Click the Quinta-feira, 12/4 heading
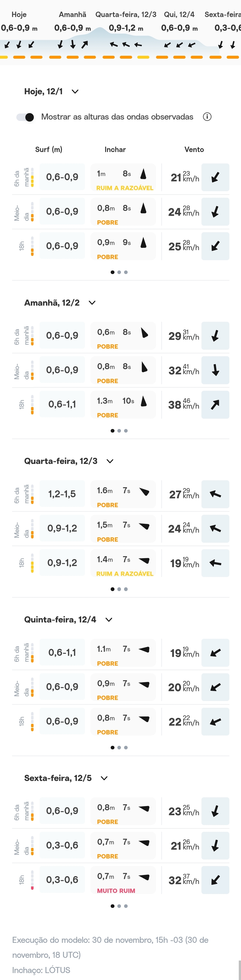The image size is (241, 980). click(60, 619)
